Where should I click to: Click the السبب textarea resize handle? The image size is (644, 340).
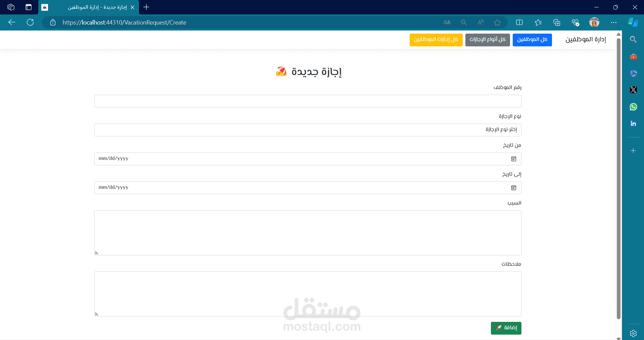(96, 253)
